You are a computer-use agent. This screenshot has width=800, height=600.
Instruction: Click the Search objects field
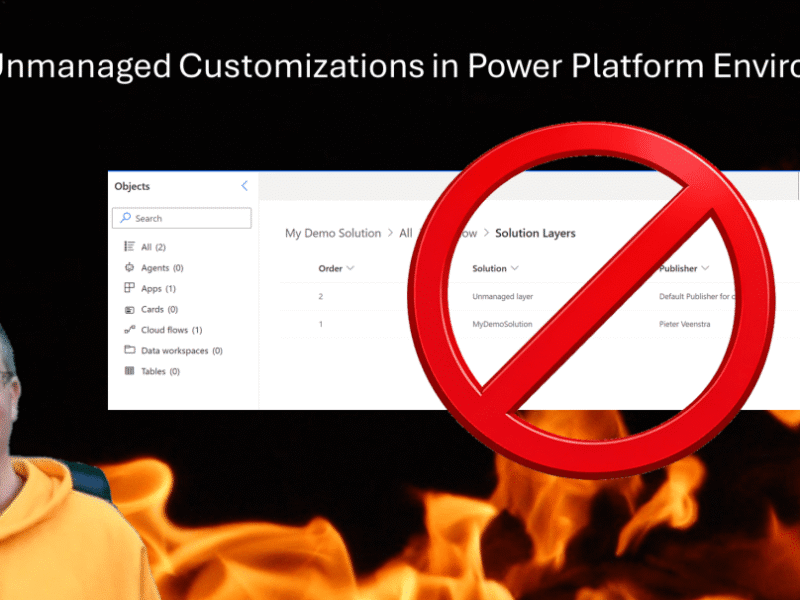182,218
